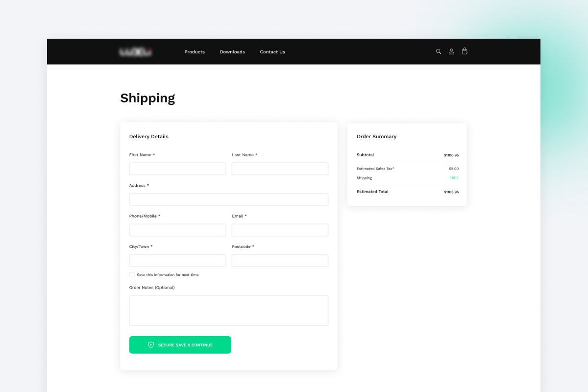Open the search icon in header
588x392 pixels.
point(439,51)
